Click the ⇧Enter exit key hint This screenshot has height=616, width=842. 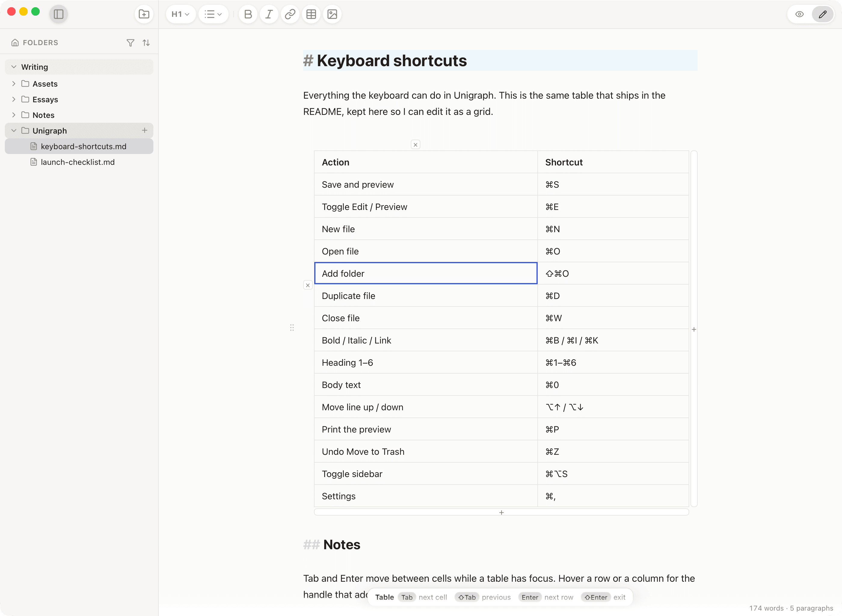click(596, 597)
